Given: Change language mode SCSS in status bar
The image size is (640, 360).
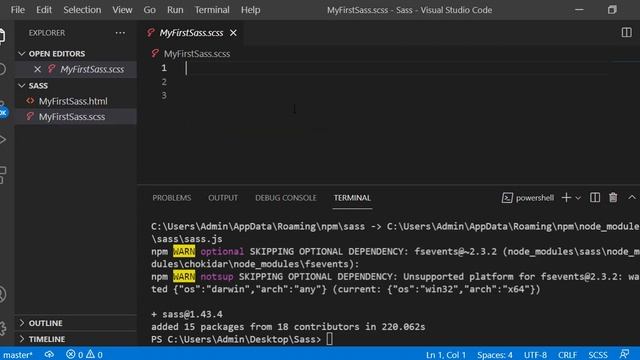Looking at the screenshot, I should point(598,354).
